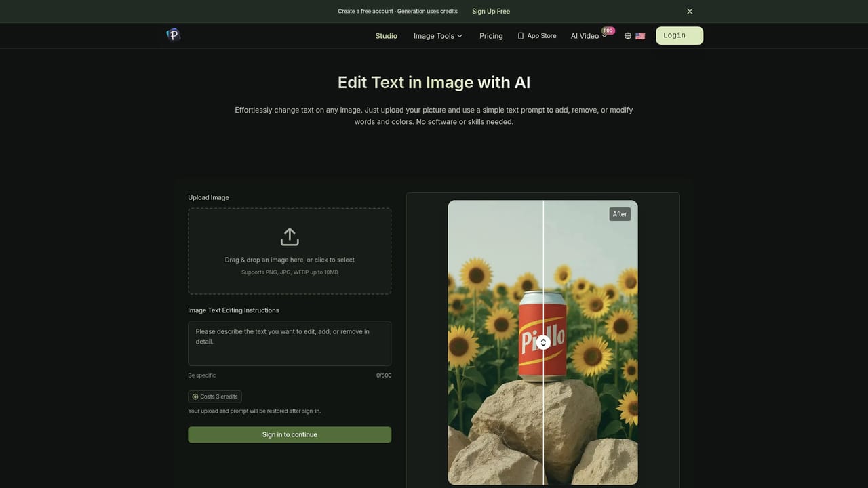Select the US flag language option

[640, 36]
